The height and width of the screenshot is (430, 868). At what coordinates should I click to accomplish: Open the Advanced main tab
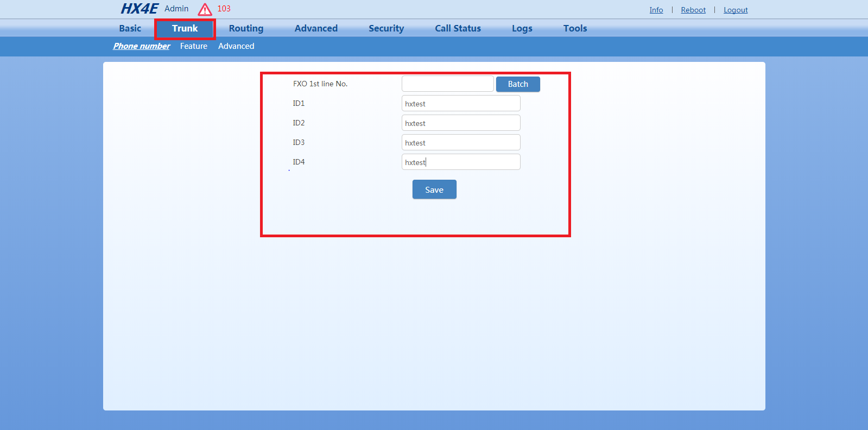pos(316,28)
